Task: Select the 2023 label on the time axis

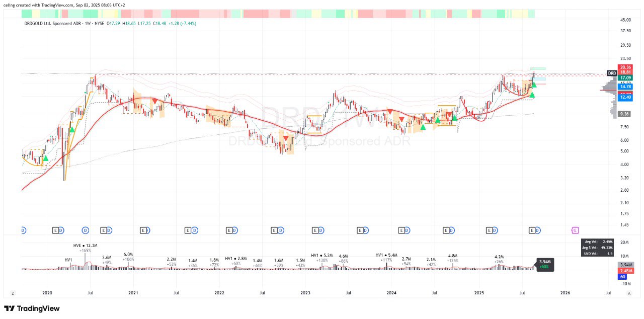Action: tap(305, 292)
